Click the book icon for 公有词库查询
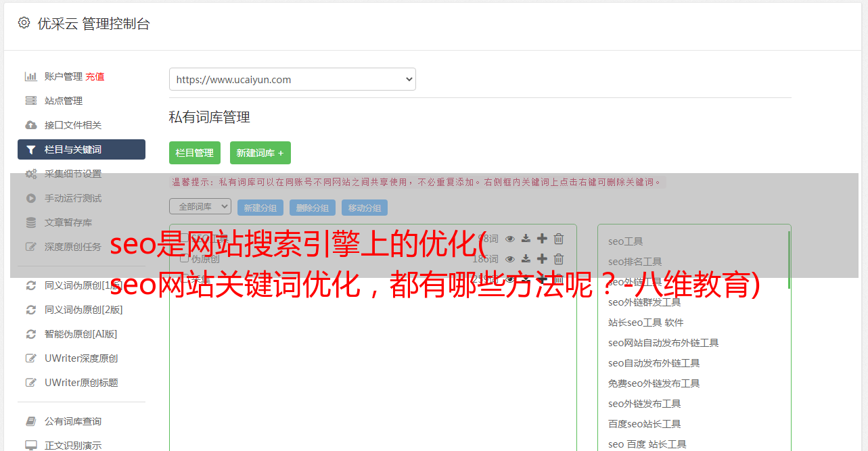Screen dimensions: 868x451 30,421
